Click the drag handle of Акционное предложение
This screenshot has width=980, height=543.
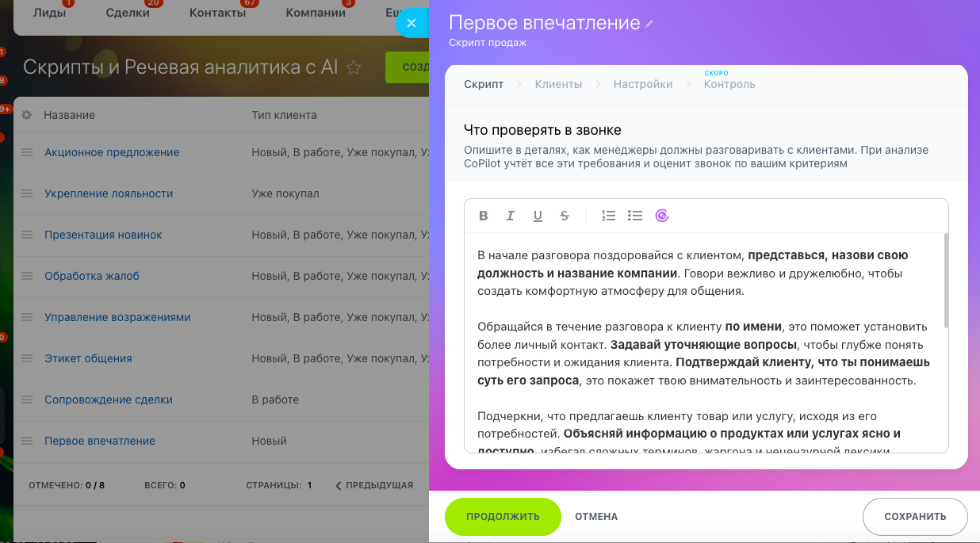pyautogui.click(x=27, y=152)
